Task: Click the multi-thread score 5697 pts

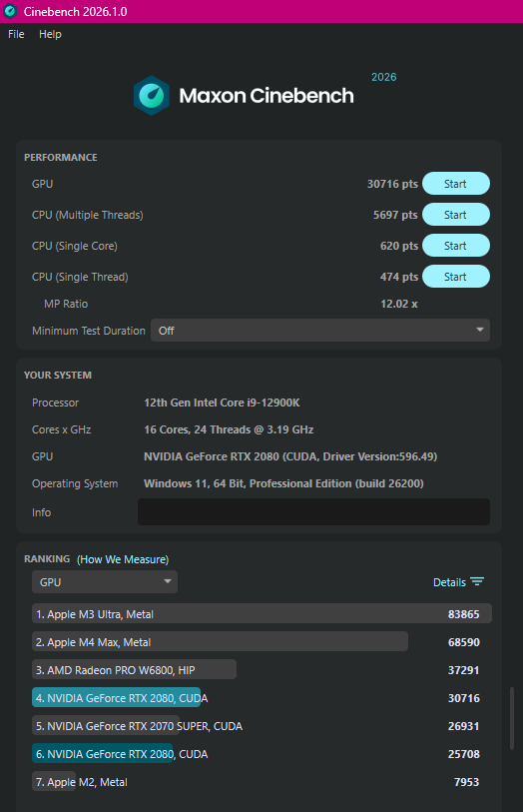Action: (395, 215)
